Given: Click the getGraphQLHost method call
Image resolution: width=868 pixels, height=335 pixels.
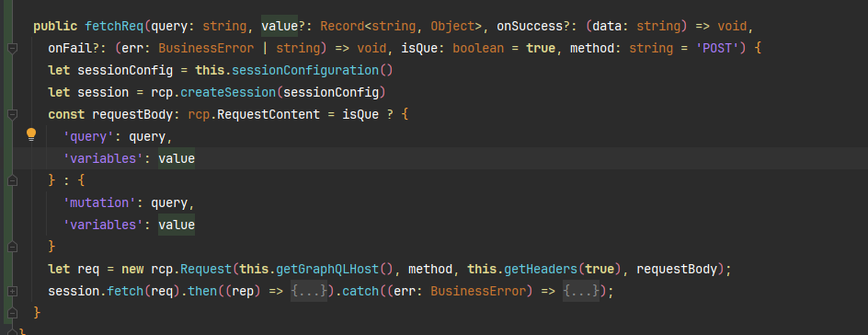Looking at the screenshot, I should [327, 269].
